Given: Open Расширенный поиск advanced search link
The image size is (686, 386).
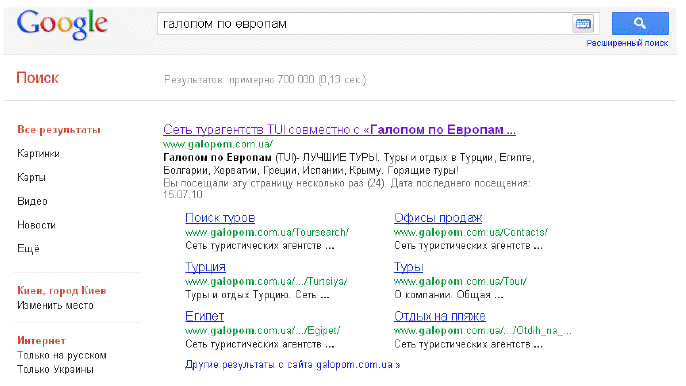Looking at the screenshot, I should [x=627, y=43].
